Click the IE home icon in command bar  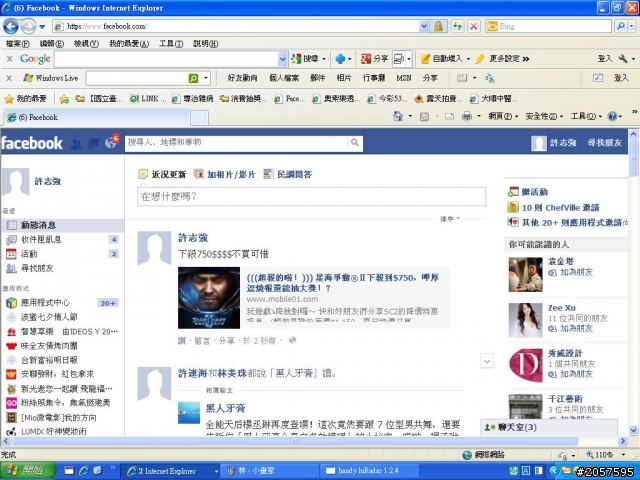coord(398,116)
